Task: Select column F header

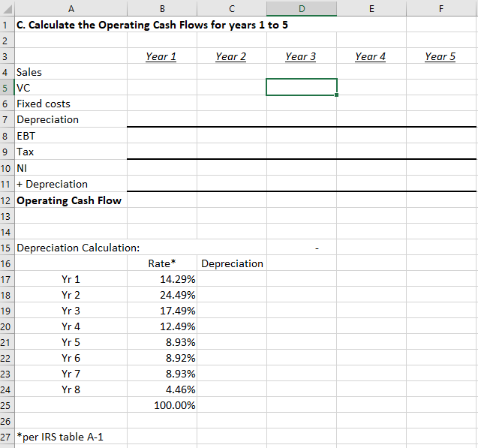Action: pos(441,8)
